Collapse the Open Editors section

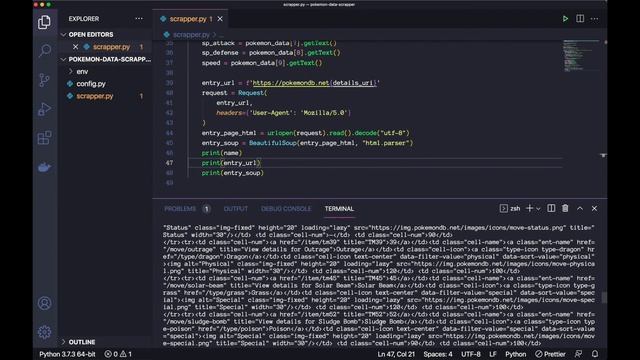[x=91, y=35]
